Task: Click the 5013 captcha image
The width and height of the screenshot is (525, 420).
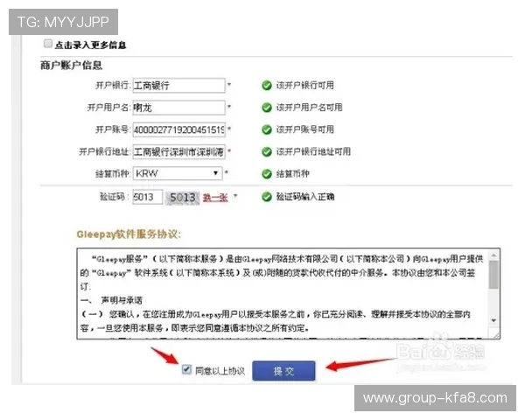Action: (183, 197)
